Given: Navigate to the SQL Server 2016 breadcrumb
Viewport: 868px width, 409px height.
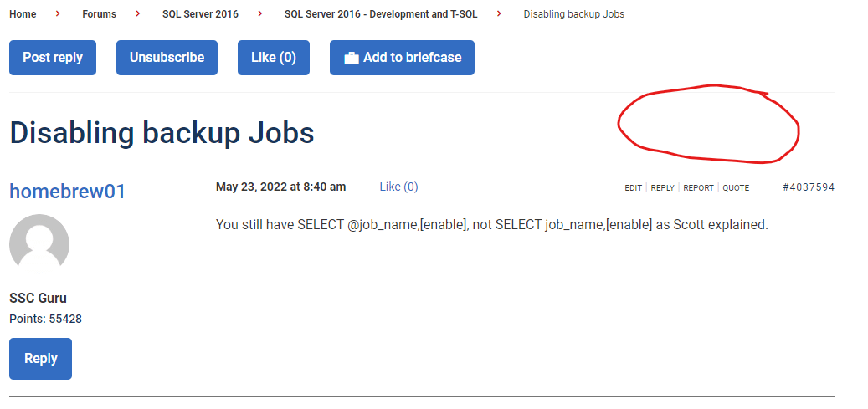Looking at the screenshot, I should (x=200, y=14).
